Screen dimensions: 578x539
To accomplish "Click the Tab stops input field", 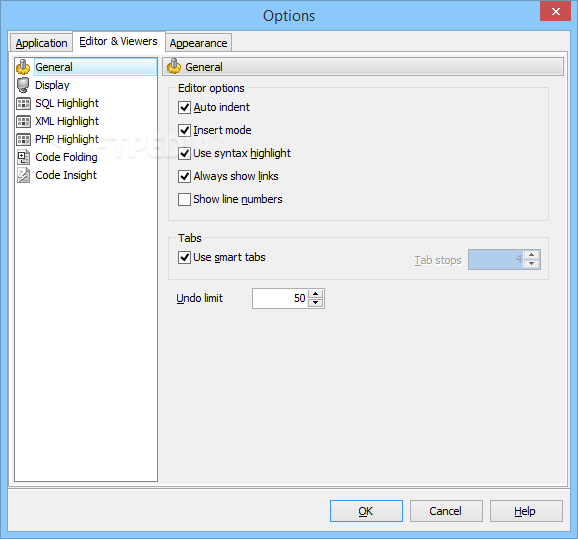I will [496, 260].
